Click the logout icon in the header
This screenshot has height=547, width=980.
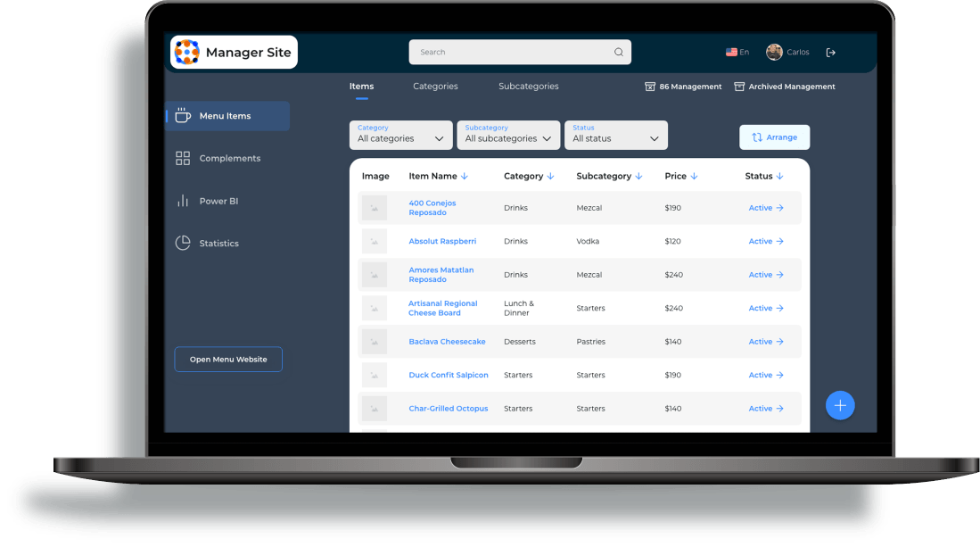click(831, 52)
